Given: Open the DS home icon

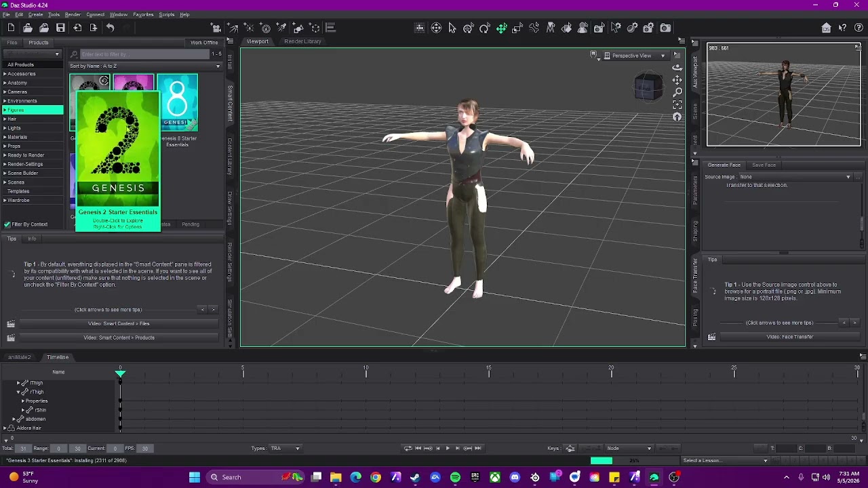Looking at the screenshot, I should (826, 28).
